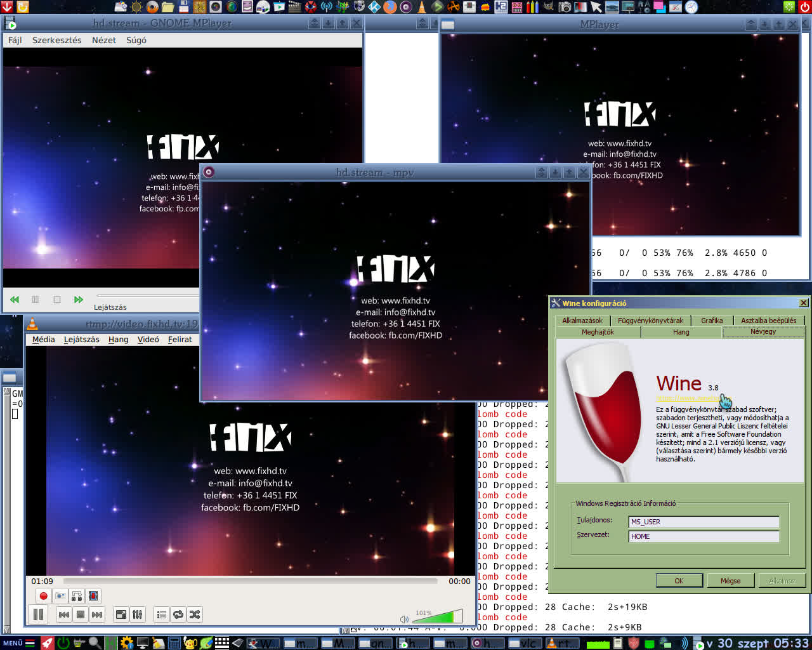Click green power icon in taskbar

pyautogui.click(x=63, y=643)
